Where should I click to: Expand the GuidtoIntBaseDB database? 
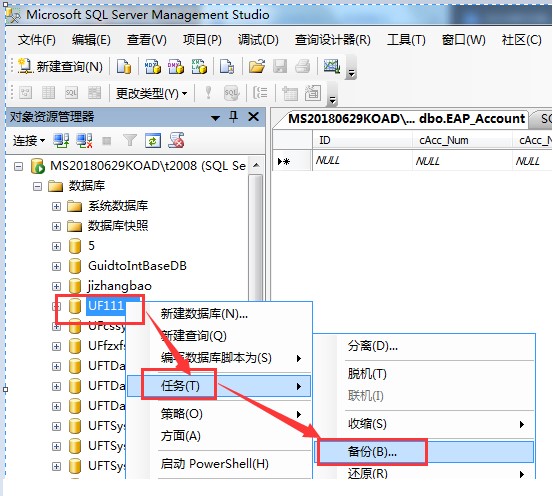(x=56, y=266)
